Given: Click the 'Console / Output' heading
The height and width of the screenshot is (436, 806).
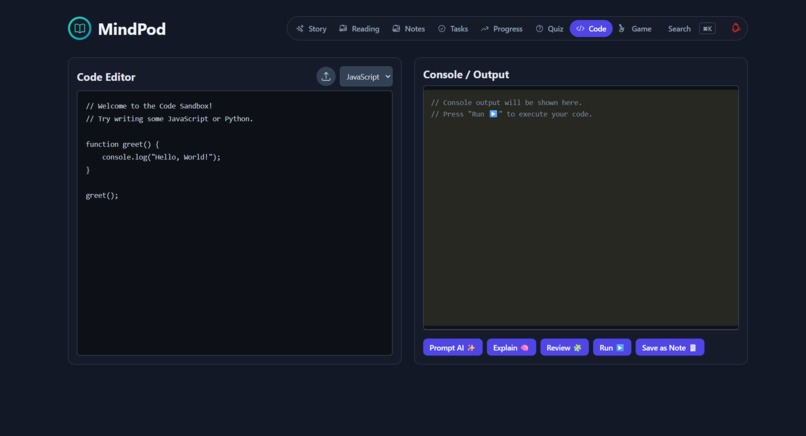Looking at the screenshot, I should click(x=466, y=75).
